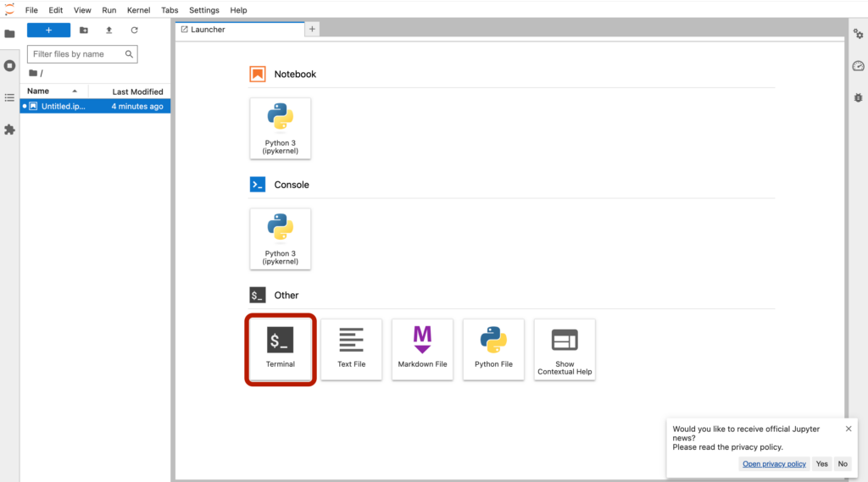
Task: Refresh the file browser
Action: [134, 30]
